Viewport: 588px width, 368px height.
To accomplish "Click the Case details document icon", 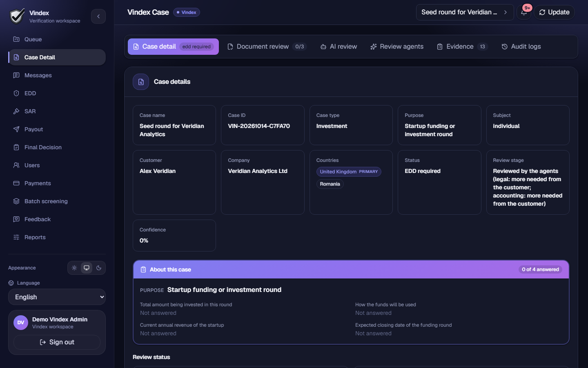I will [x=141, y=82].
